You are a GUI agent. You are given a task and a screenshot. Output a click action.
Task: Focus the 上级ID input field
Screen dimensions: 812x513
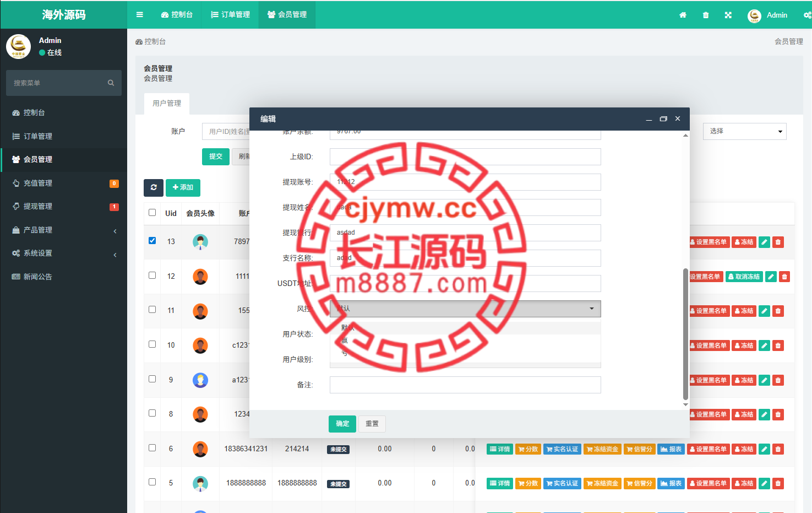tap(465, 156)
